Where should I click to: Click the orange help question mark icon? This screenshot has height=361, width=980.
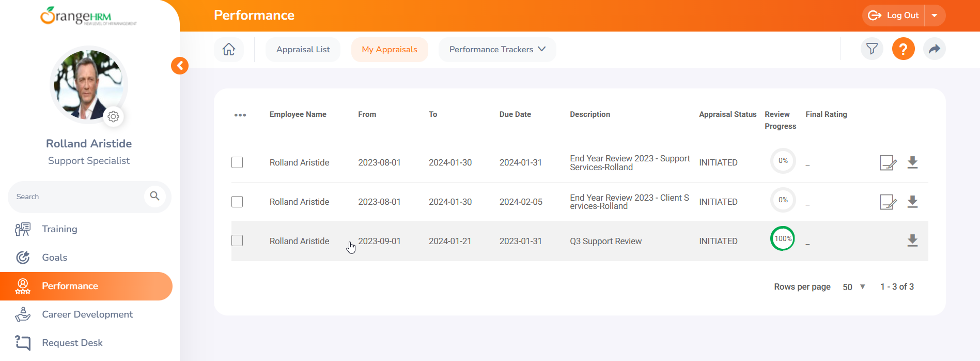(903, 49)
